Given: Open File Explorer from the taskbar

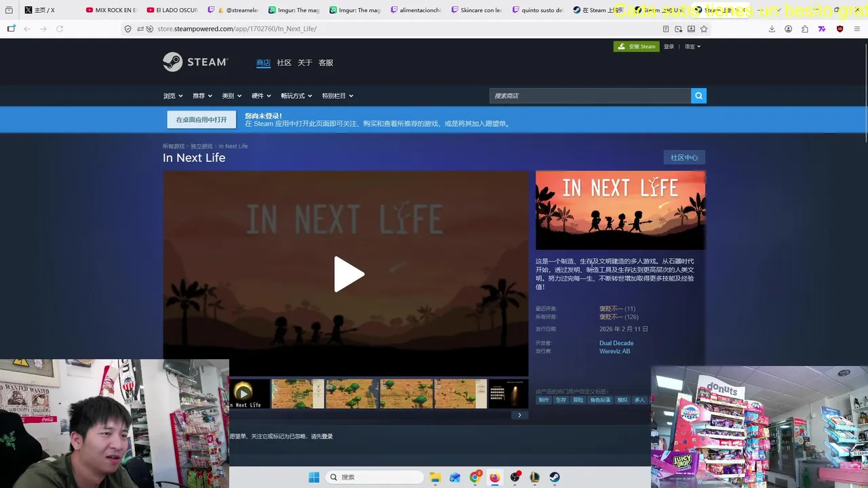Looking at the screenshot, I should [x=435, y=477].
